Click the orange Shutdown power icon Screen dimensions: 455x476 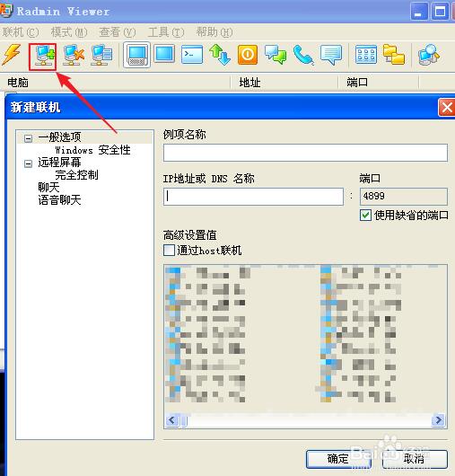tap(248, 55)
